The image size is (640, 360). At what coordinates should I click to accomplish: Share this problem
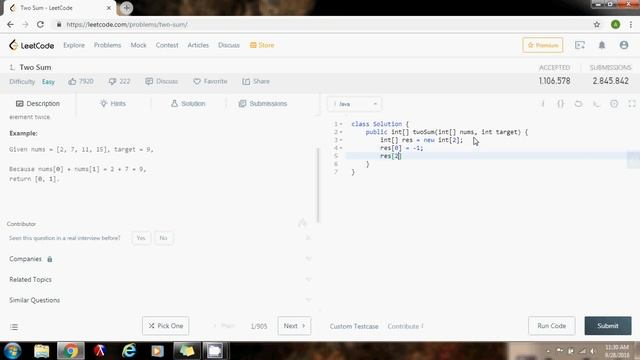256,82
